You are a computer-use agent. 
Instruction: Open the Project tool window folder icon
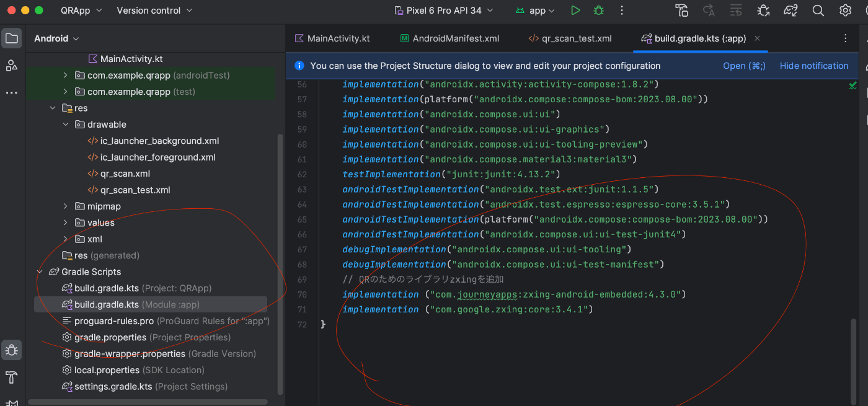tap(12, 38)
